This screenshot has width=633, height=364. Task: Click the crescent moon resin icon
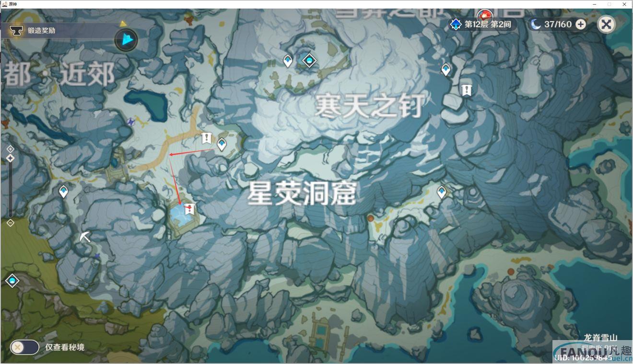tap(536, 24)
